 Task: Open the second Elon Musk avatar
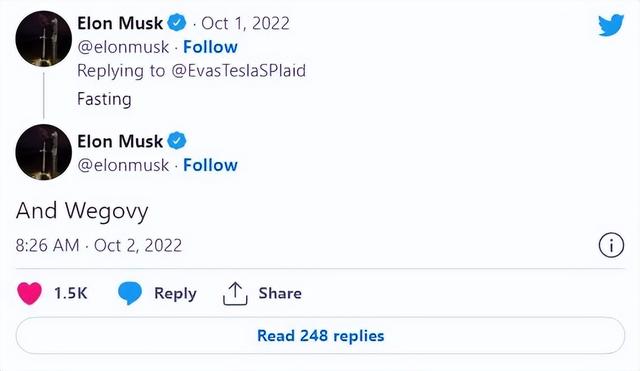coord(43,152)
